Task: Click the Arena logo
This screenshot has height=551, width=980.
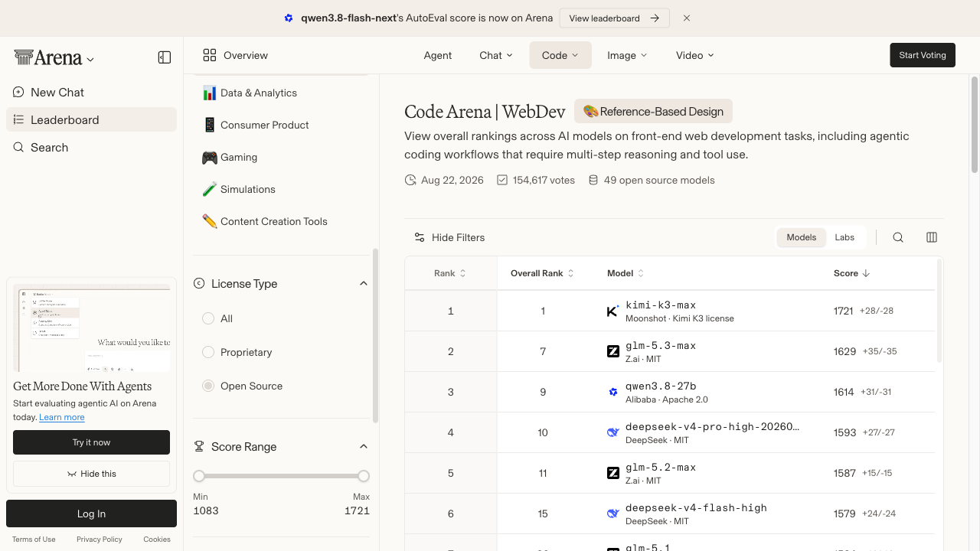Action: click(x=47, y=57)
